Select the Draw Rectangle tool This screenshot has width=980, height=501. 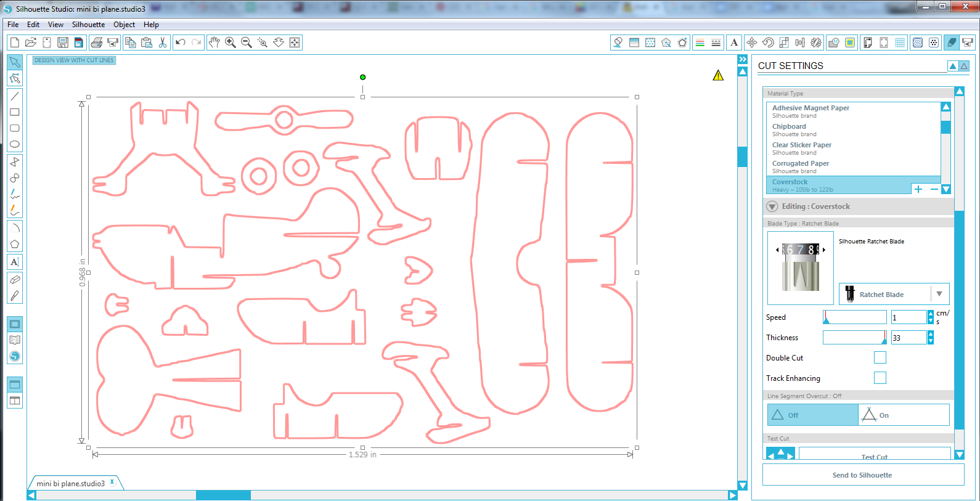(x=15, y=112)
